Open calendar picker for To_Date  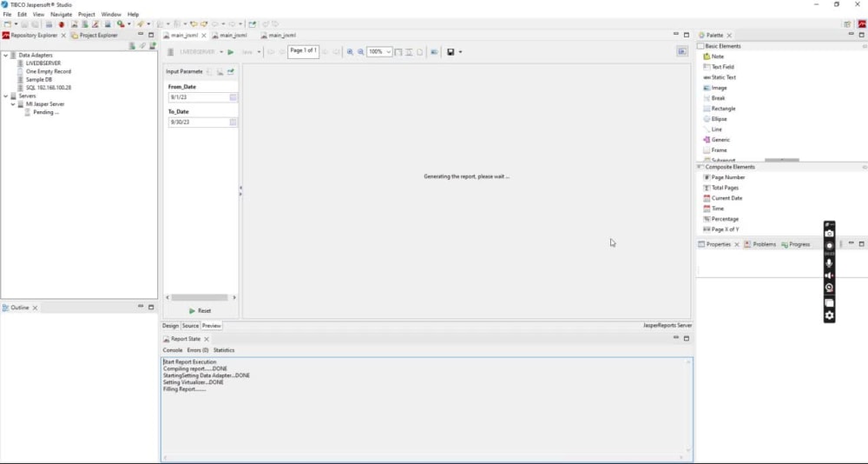(x=233, y=122)
